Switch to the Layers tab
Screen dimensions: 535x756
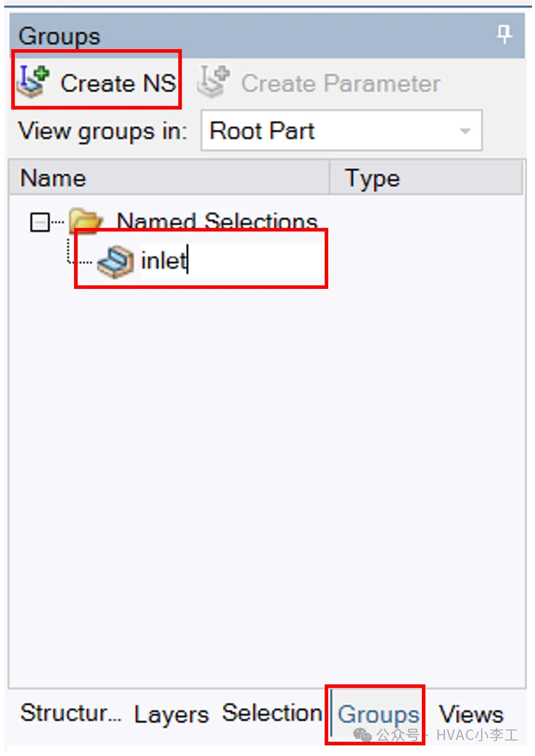click(x=171, y=714)
